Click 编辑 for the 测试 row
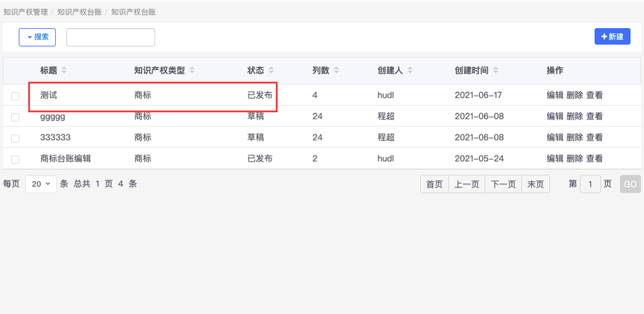Viewport: 644px width, 314px height. point(555,95)
